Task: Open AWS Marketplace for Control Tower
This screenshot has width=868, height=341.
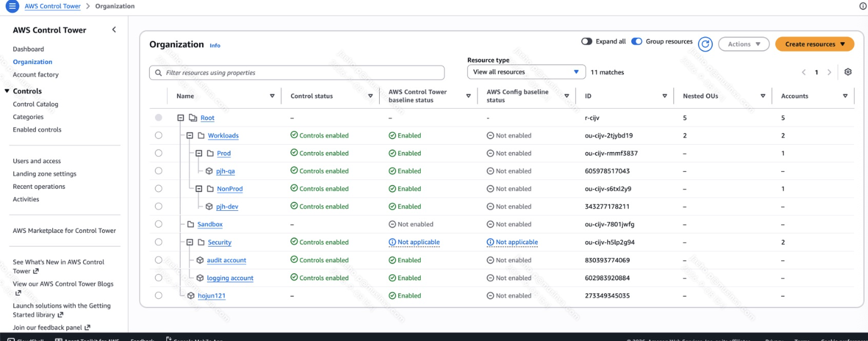Action: (64, 230)
